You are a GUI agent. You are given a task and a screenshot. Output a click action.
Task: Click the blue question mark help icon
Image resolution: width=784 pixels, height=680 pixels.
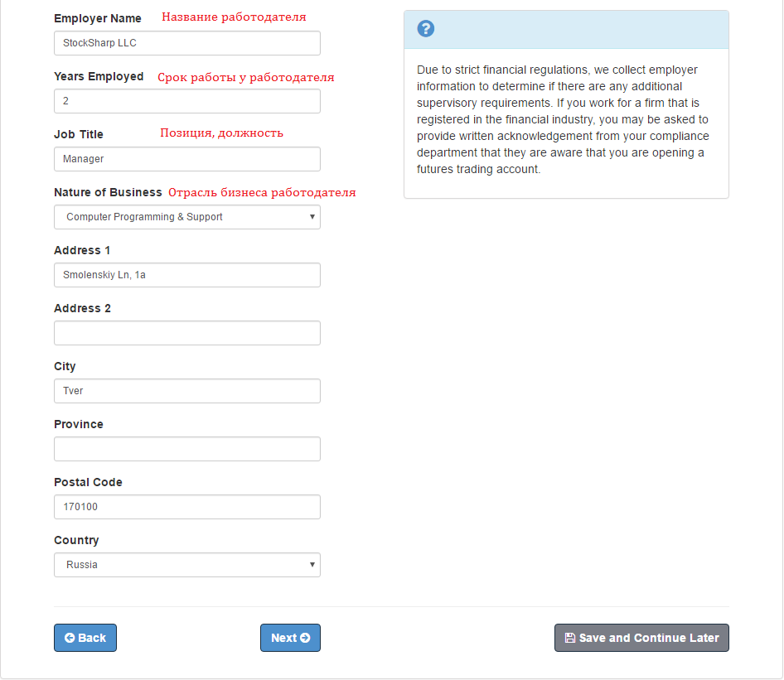[426, 29]
